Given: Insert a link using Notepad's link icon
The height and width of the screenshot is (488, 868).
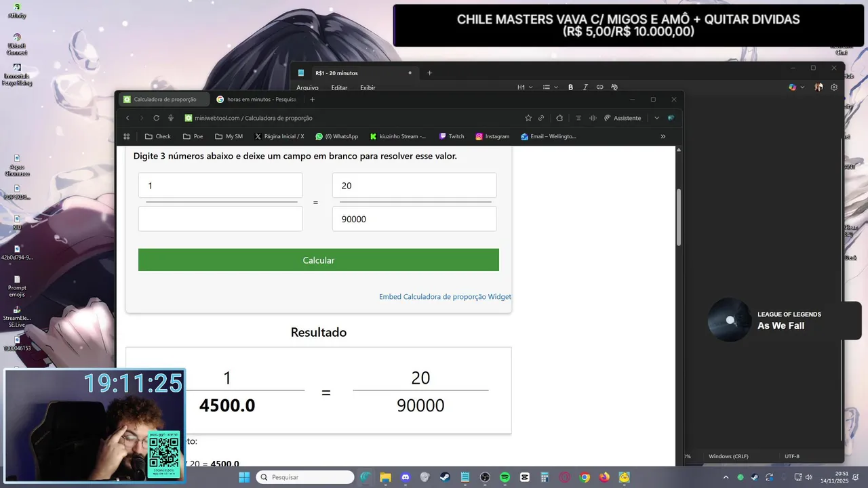Looking at the screenshot, I should [x=599, y=87].
